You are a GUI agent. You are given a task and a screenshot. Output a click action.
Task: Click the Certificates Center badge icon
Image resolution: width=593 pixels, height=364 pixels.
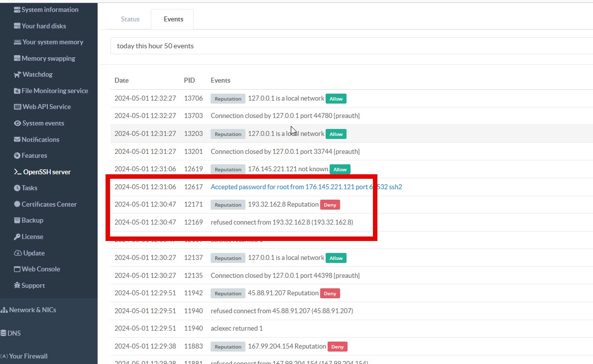(17, 205)
